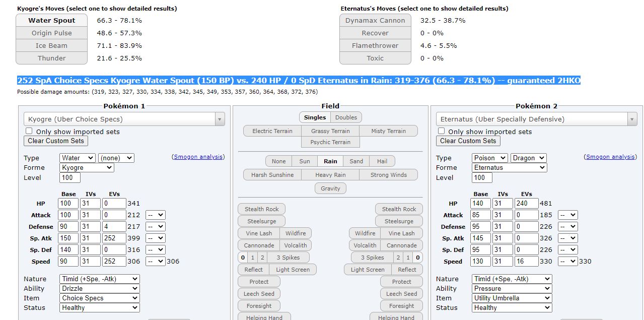Enable Psychic Terrain
The width and height of the screenshot is (644, 320).
pos(330,142)
